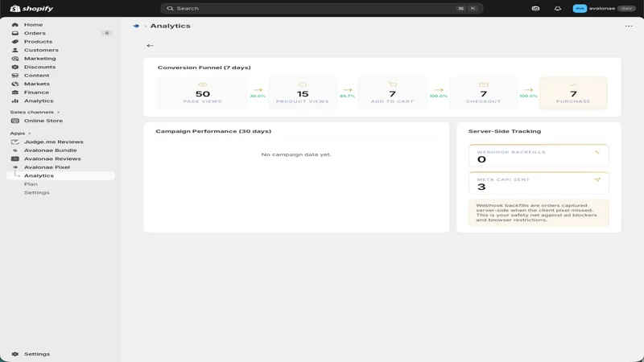Open Content in the sidebar
Viewport: 644px width, 362px height.
coord(36,76)
